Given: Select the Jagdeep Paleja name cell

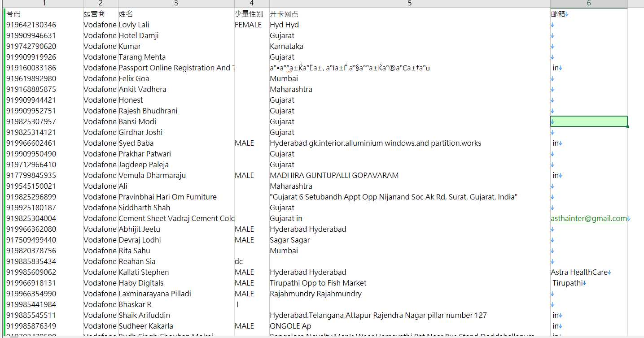Looking at the screenshot, I should point(176,165).
